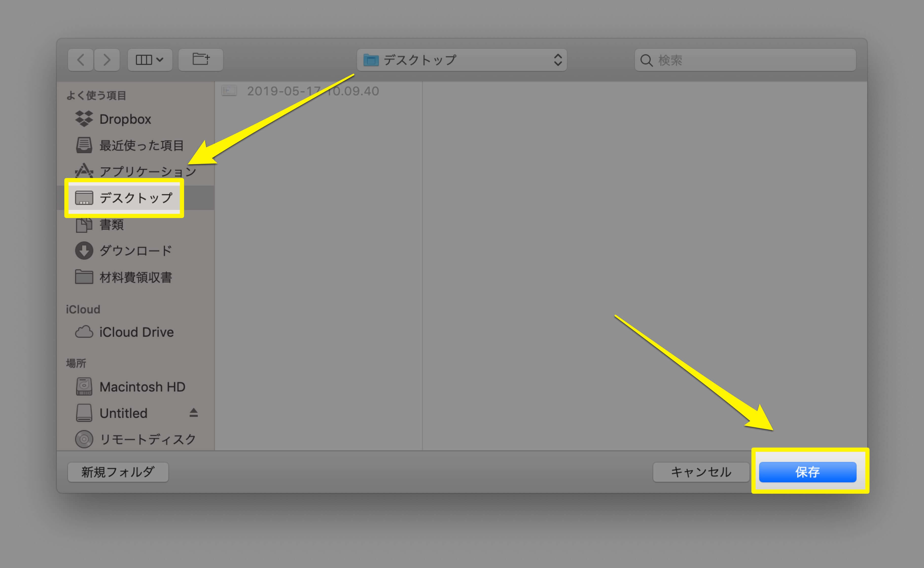The width and height of the screenshot is (924, 568).
Task: Click the 場所 section header
Action: coord(76,363)
